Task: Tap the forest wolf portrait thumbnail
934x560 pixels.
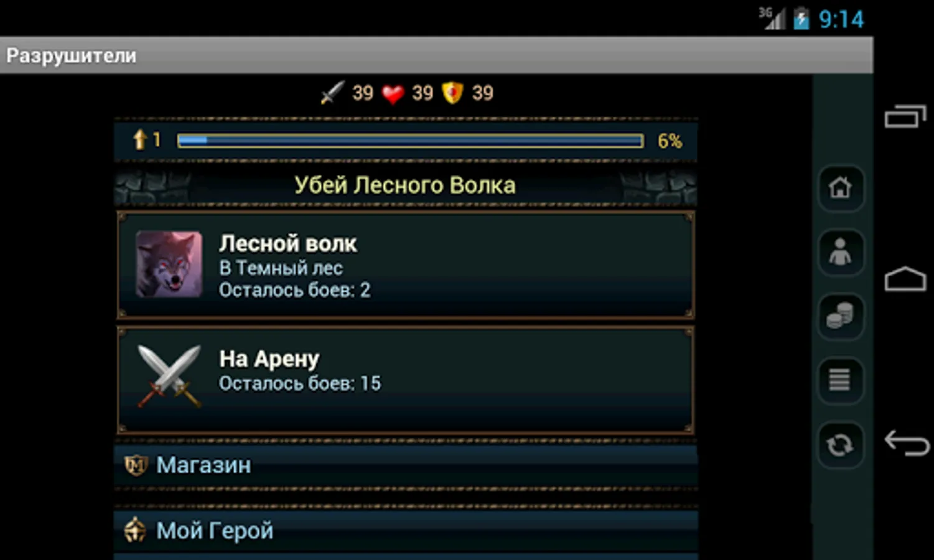Action: pos(169,264)
